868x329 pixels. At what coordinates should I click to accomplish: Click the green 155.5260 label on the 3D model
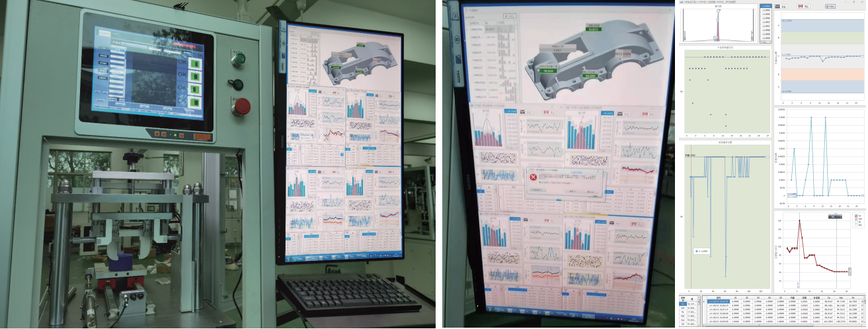click(589, 75)
